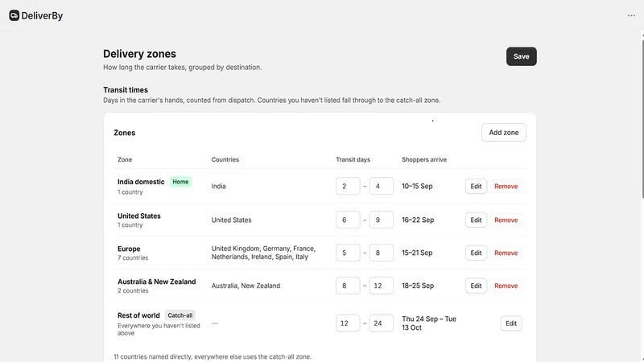This screenshot has width=644, height=362.
Task: Click the Australia, New Zealand countries cell
Action: point(246,286)
